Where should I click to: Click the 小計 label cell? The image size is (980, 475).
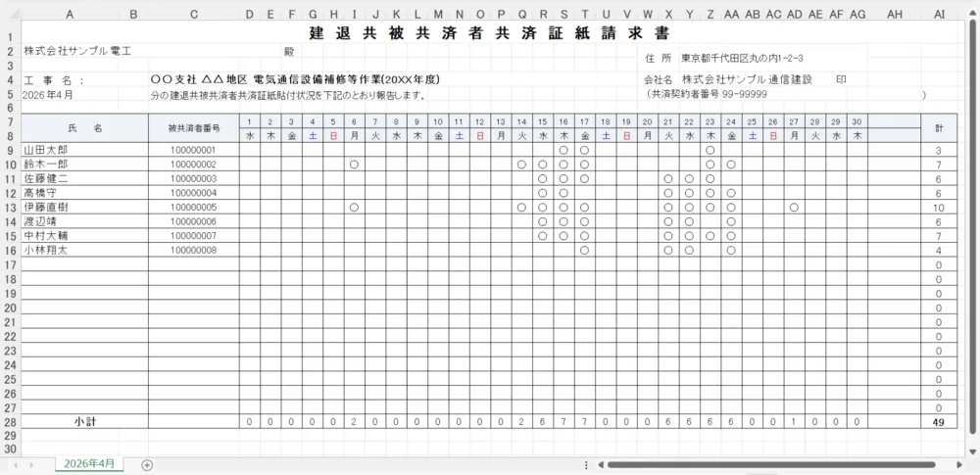coord(85,422)
